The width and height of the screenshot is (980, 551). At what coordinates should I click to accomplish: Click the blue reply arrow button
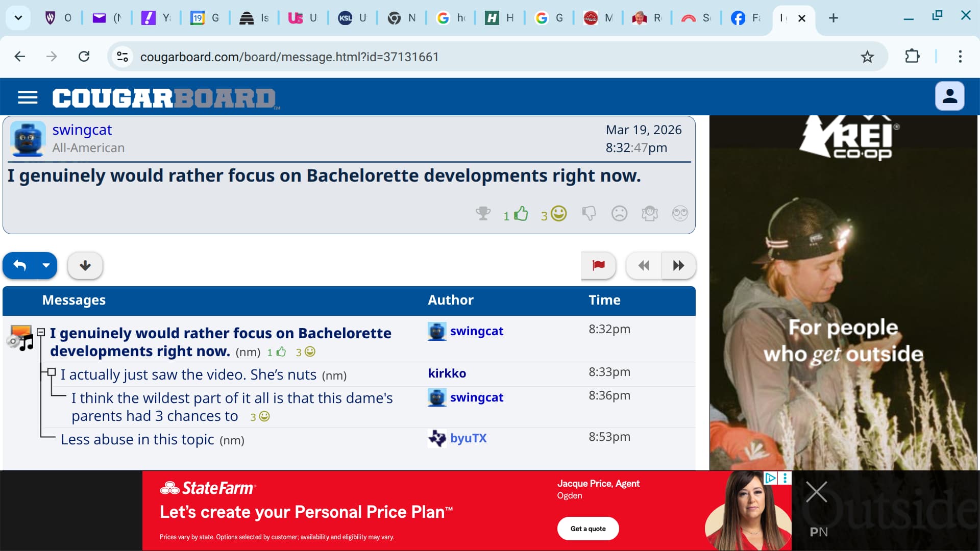point(20,265)
